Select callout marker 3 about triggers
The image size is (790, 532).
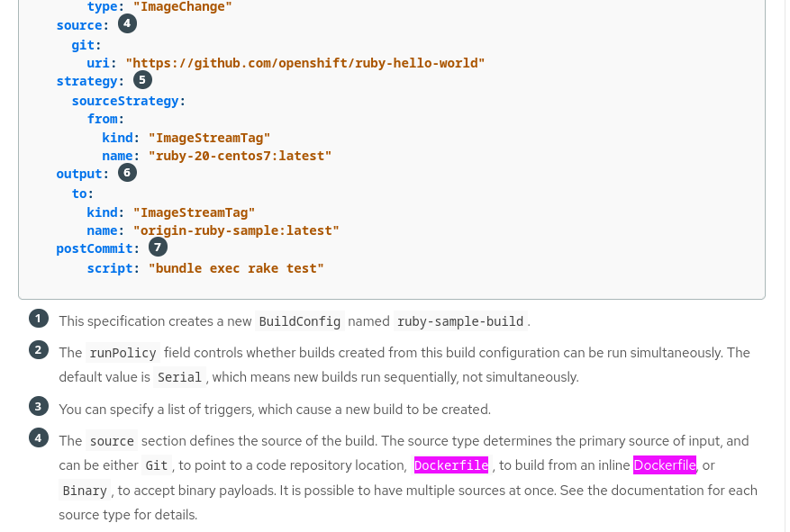tap(38, 406)
